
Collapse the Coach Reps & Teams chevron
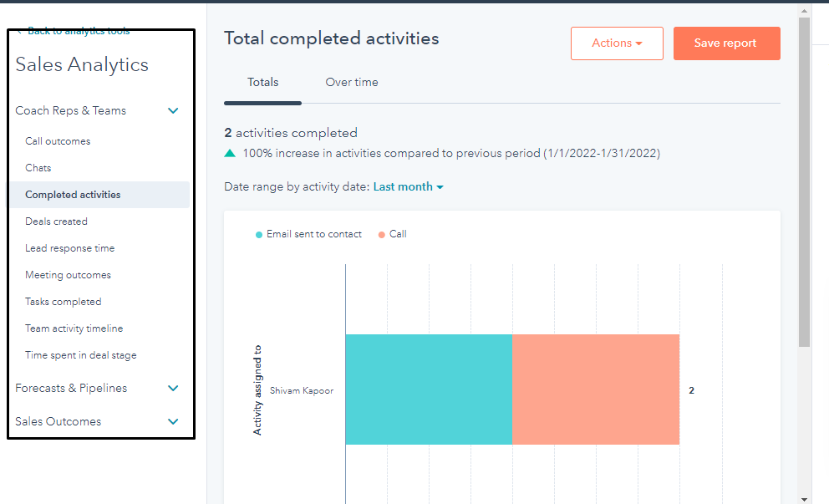[173, 110]
